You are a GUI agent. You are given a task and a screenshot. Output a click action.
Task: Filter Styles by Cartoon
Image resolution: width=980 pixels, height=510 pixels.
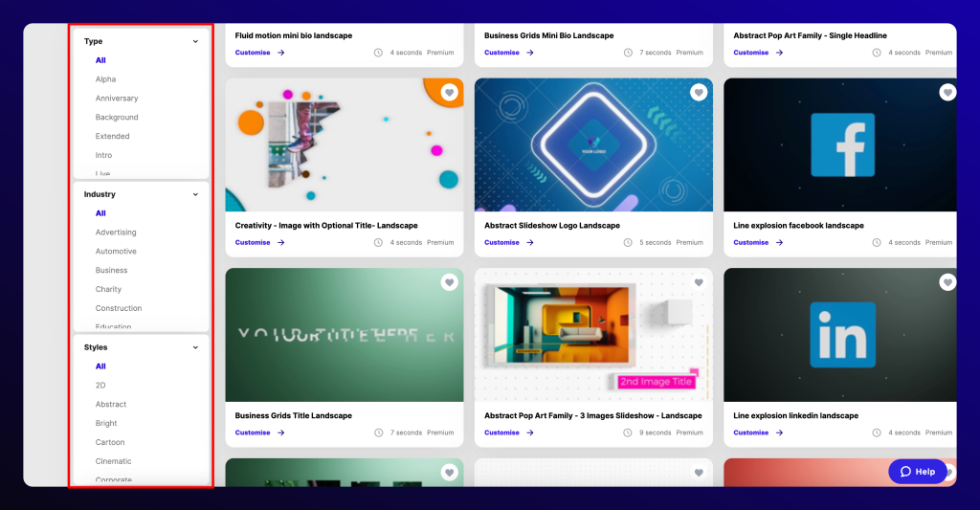coord(110,442)
